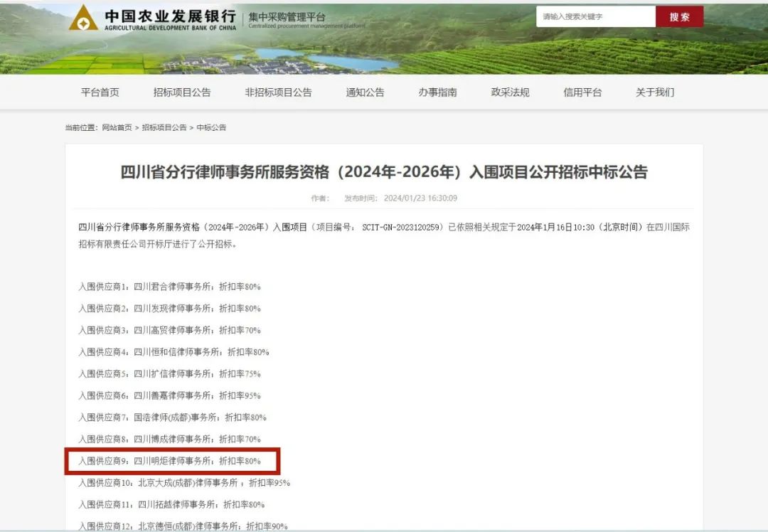Image resolution: width=768 pixels, height=532 pixels.
Task: Click the 中标公告 breadcrumb link
Action: pyautogui.click(x=211, y=128)
